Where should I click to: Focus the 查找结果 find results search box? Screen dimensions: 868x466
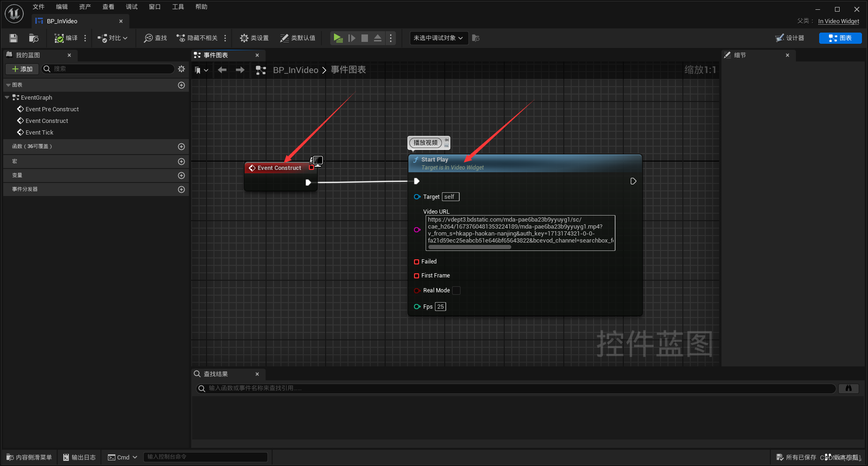point(515,388)
